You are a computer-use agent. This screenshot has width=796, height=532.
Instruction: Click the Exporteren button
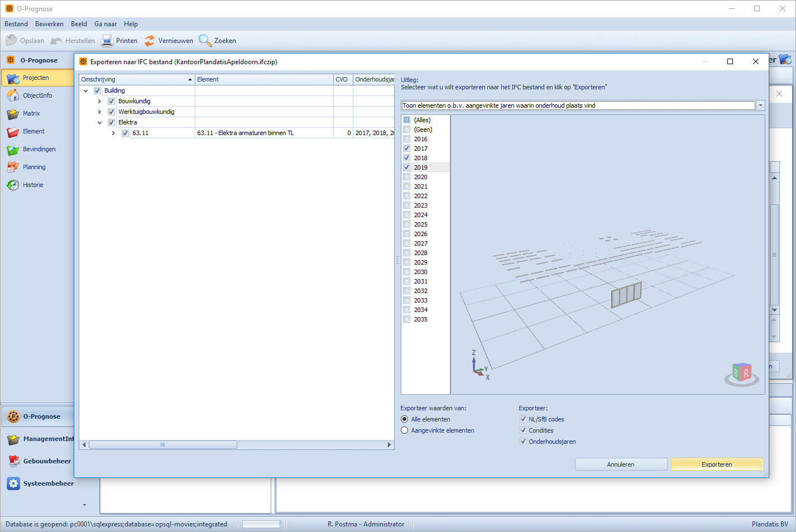716,464
